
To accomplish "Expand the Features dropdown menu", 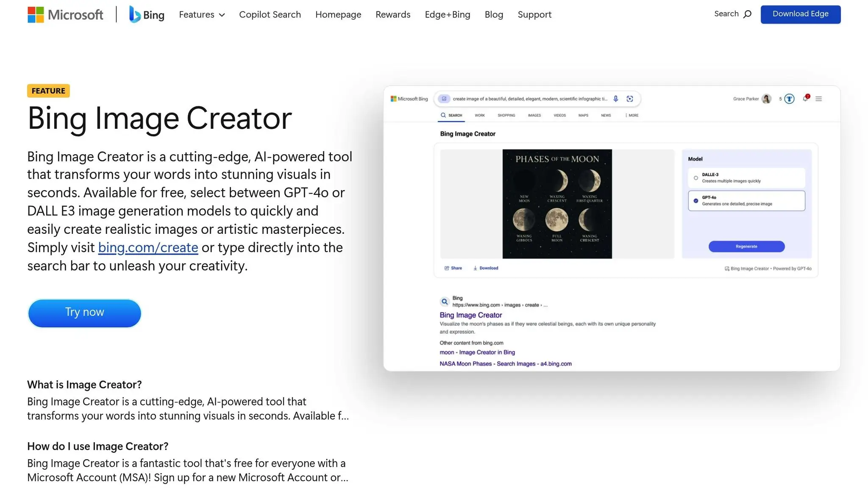I will tap(202, 14).
